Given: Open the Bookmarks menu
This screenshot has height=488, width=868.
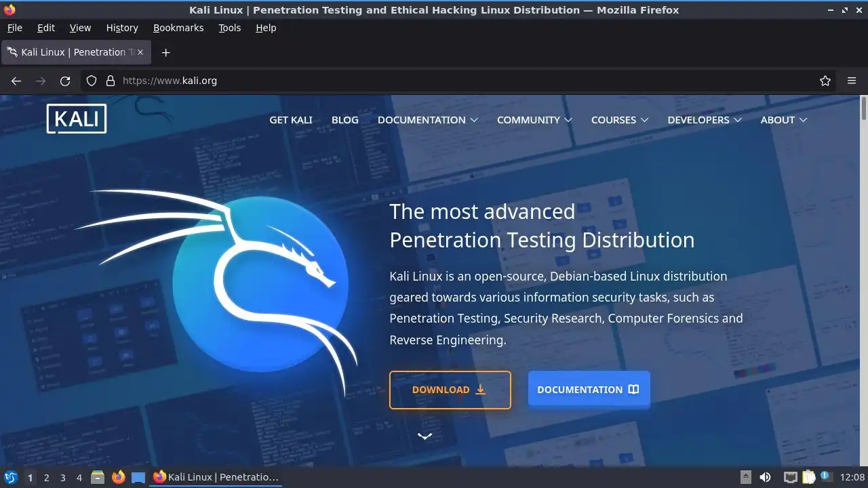Looking at the screenshot, I should pos(178,28).
